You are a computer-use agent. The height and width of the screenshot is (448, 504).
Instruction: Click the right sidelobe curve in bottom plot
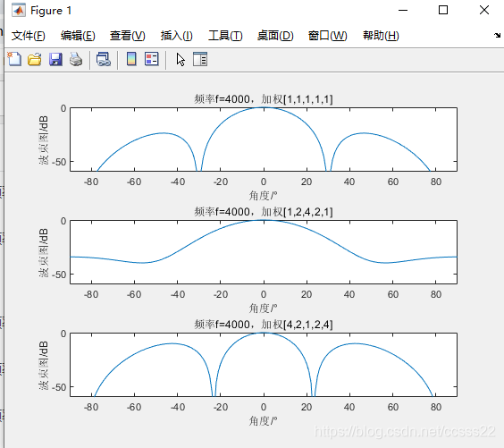(355, 343)
